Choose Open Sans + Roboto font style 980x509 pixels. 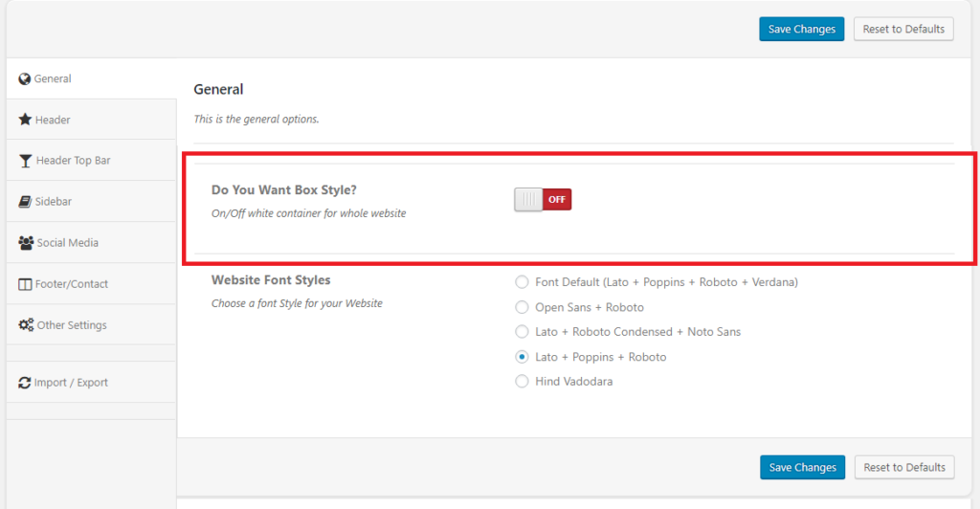[522, 307]
